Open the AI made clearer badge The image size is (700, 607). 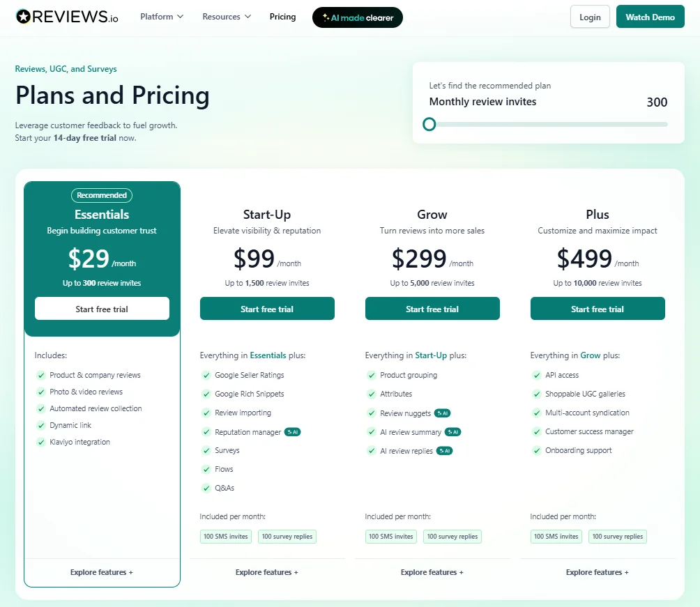(357, 17)
